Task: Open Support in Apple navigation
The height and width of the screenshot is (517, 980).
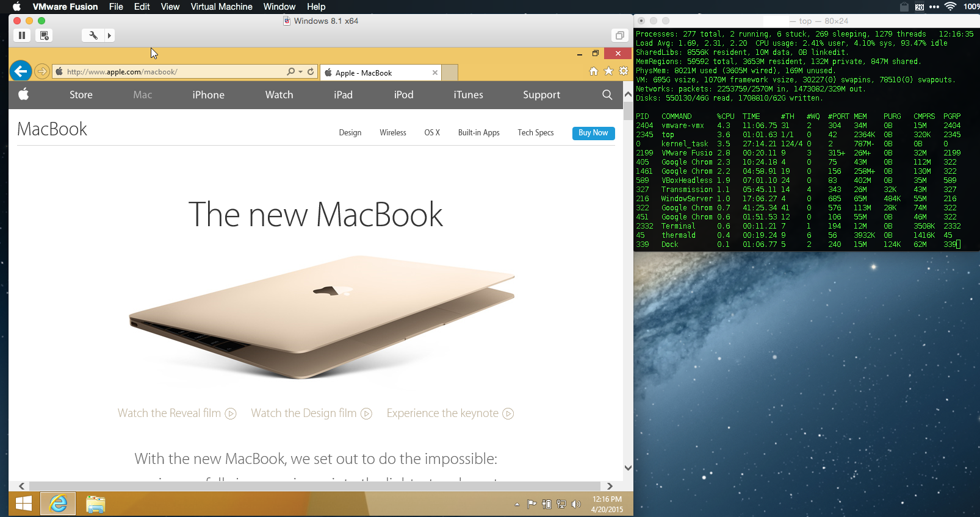Action: pyautogui.click(x=542, y=94)
